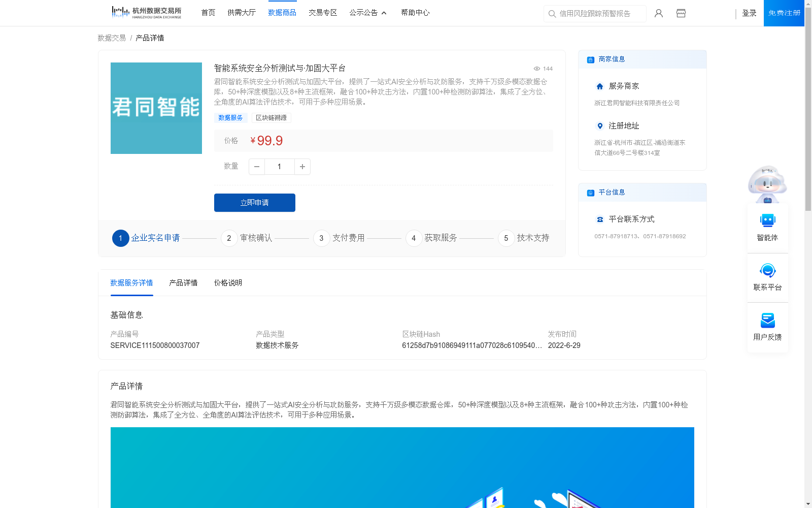Screen dimensions: 812x508
Task: Click product number SERVICE111500800037007
Action: (x=155, y=345)
